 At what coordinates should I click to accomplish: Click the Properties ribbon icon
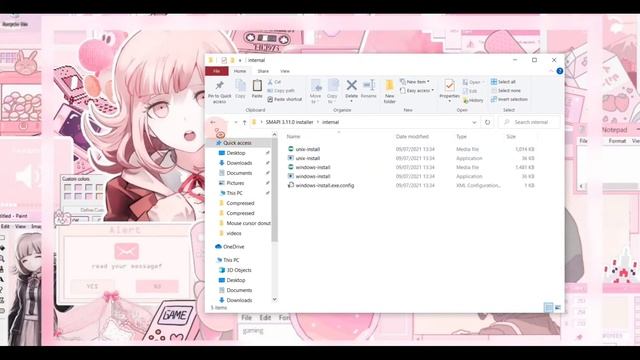[x=449, y=86]
